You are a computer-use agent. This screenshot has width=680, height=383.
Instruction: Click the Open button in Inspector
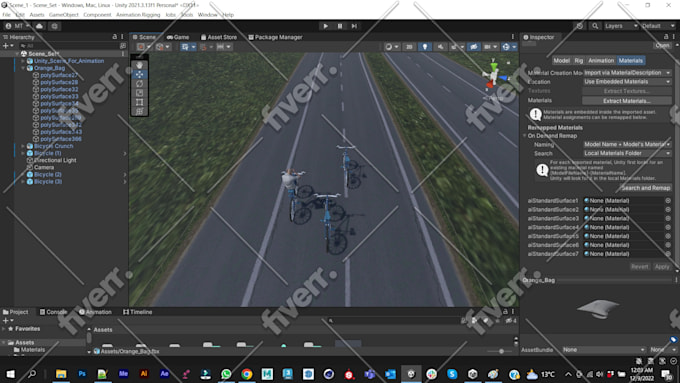pos(662,45)
